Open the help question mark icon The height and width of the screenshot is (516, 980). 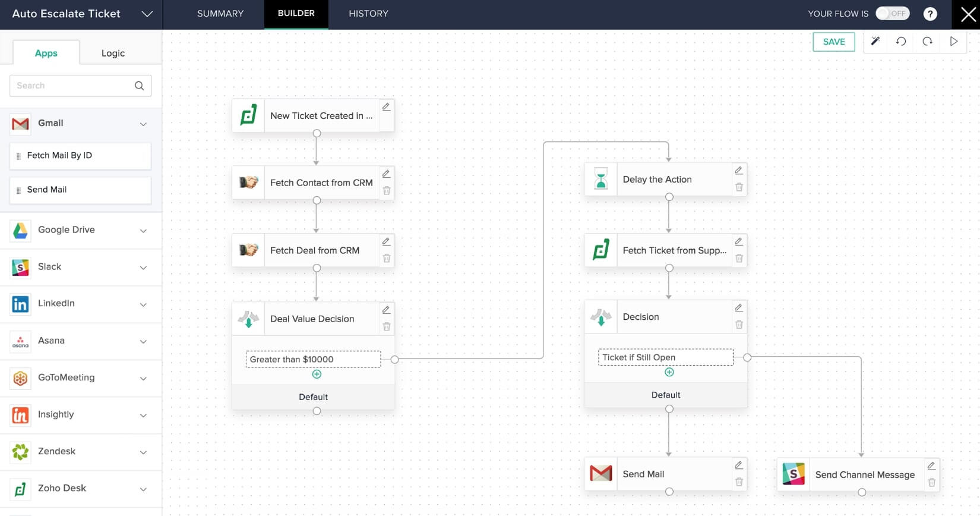click(930, 14)
